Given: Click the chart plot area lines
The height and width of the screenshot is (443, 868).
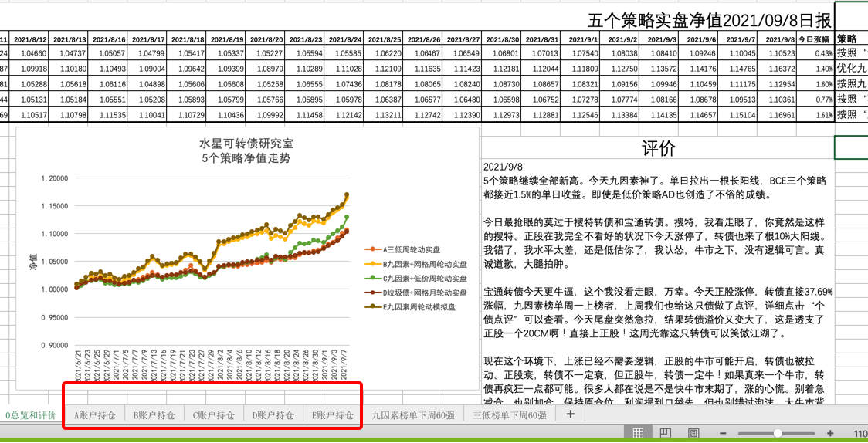Looking at the screenshot, I should pyautogui.click(x=213, y=260).
